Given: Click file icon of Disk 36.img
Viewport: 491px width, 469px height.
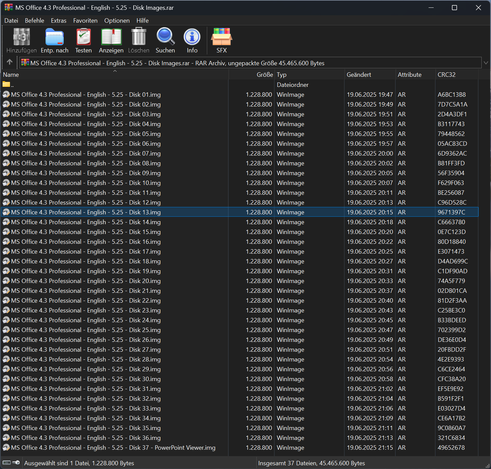Looking at the screenshot, I should coord(6,438).
